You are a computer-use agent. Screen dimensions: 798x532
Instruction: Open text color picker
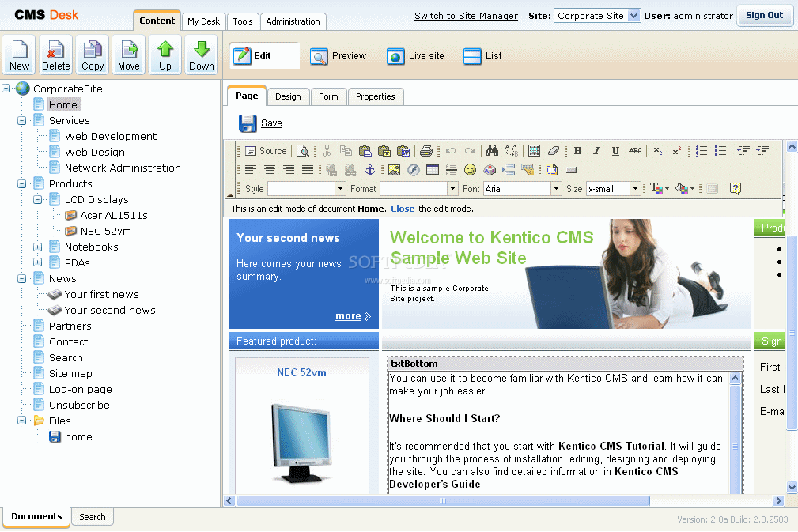coord(660,189)
